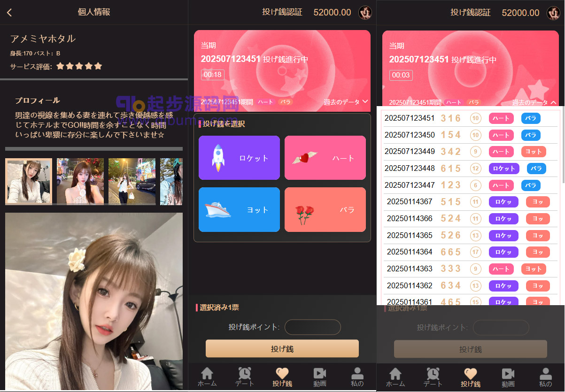
Task: Select the first profile photo thumbnail
Action: pos(29,181)
